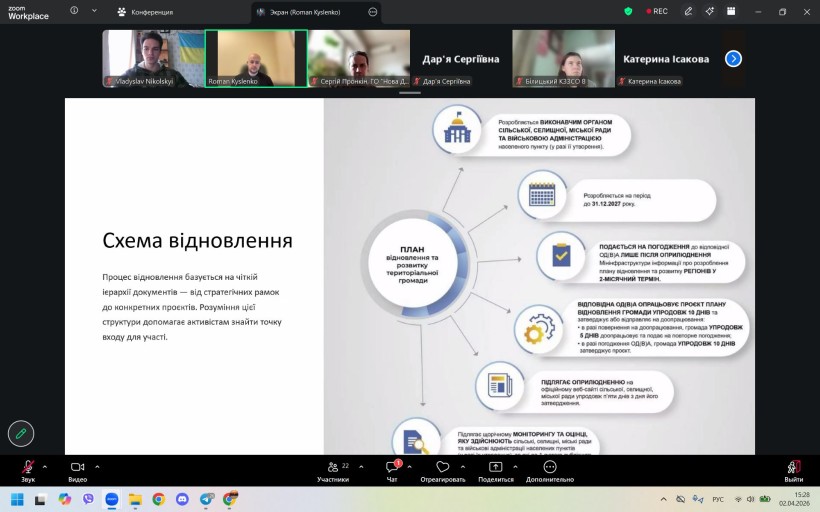Click the clipboard checkmark slide icon
The image size is (820, 512).
561,256
